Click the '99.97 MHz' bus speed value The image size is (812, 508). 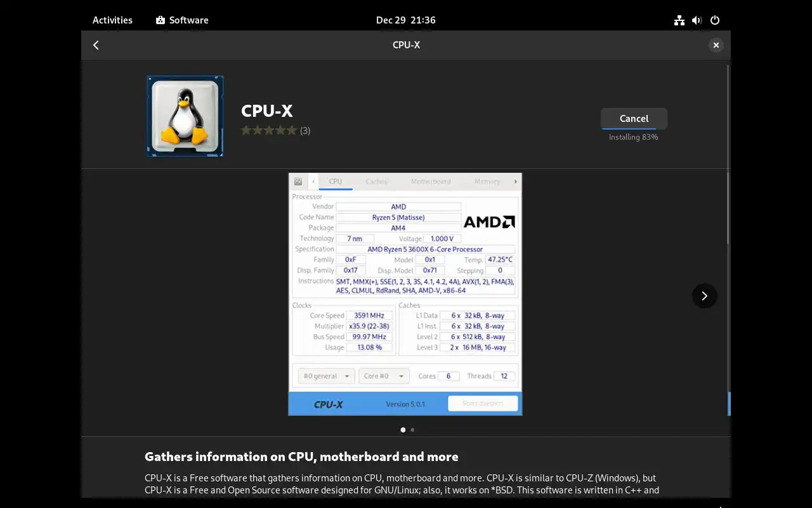pos(370,337)
